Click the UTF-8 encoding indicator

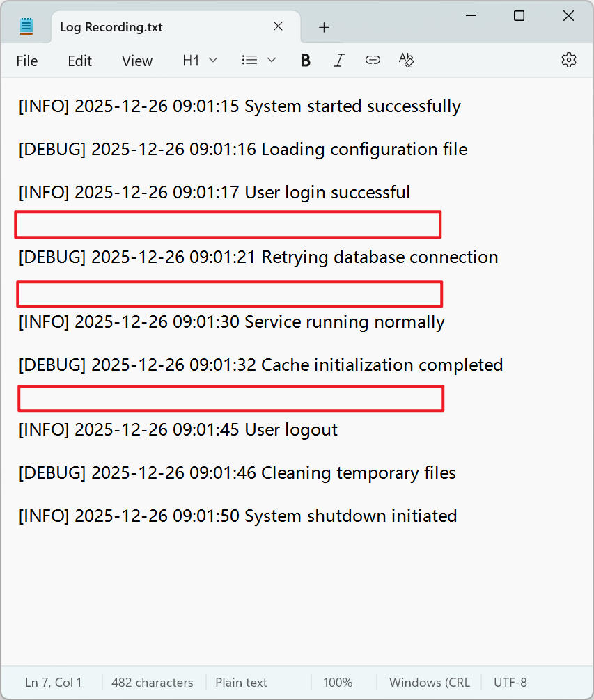coord(510,683)
